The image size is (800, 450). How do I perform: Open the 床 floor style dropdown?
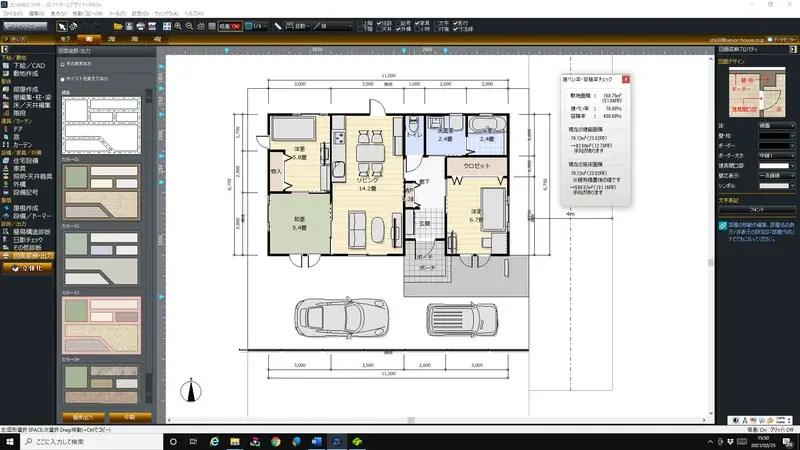tap(776, 126)
